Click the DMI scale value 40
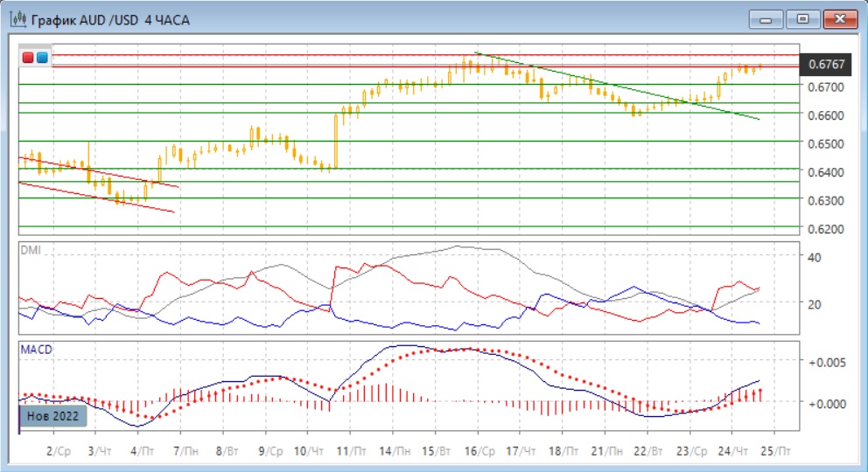868x472 pixels. (x=813, y=257)
